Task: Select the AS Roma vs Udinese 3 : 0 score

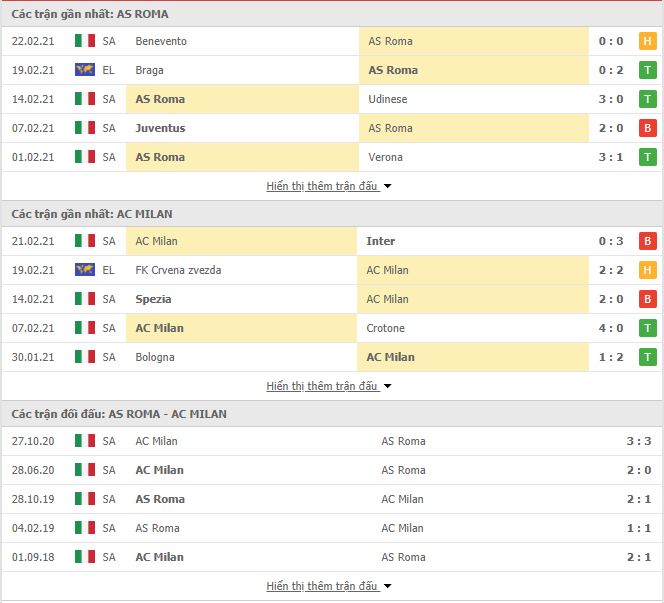Action: click(x=611, y=99)
